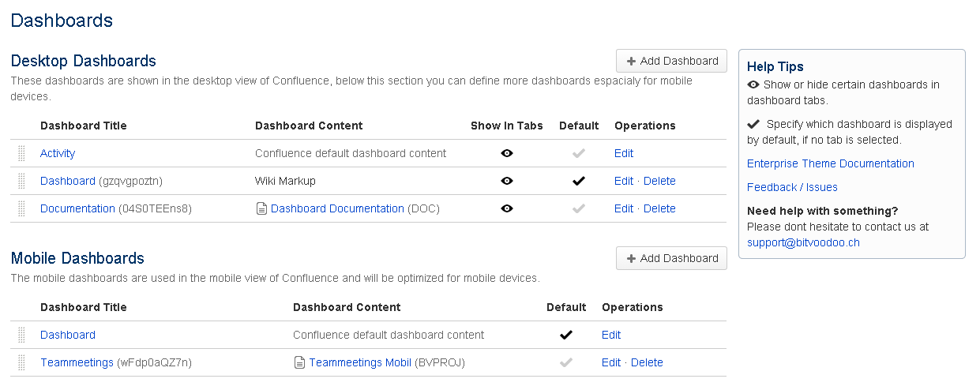Edit the Documentation dashboard
Screen dimensions: 980x390
point(623,208)
